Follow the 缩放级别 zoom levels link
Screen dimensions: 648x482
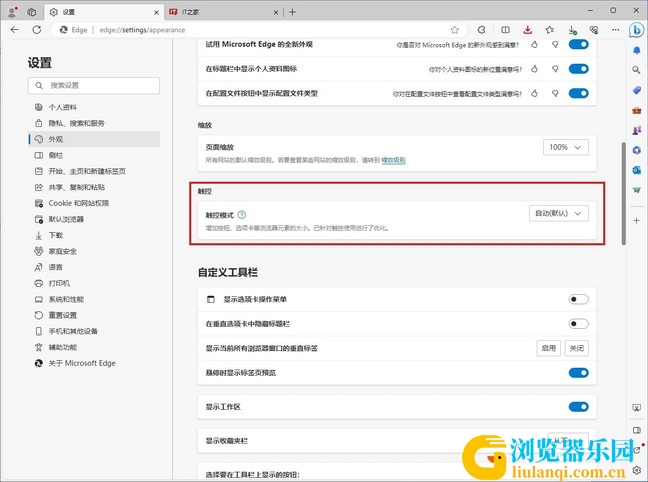point(393,160)
